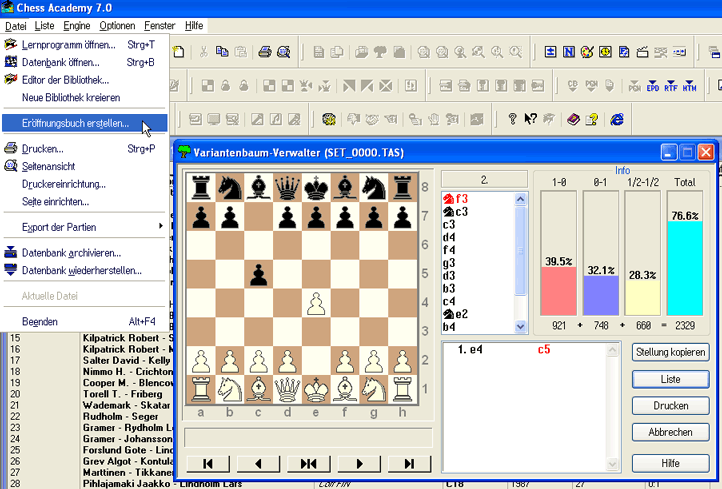Jump to last move in variation tree

tap(409, 464)
